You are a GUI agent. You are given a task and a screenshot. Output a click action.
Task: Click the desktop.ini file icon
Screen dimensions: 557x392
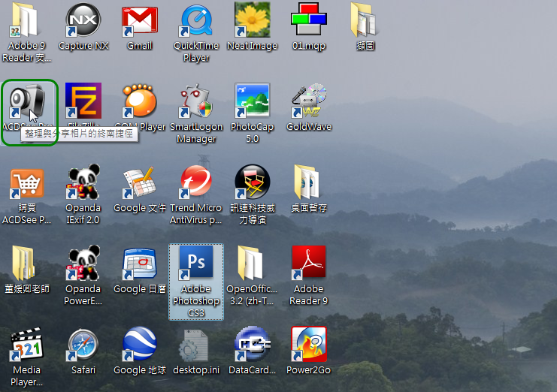pos(194,345)
